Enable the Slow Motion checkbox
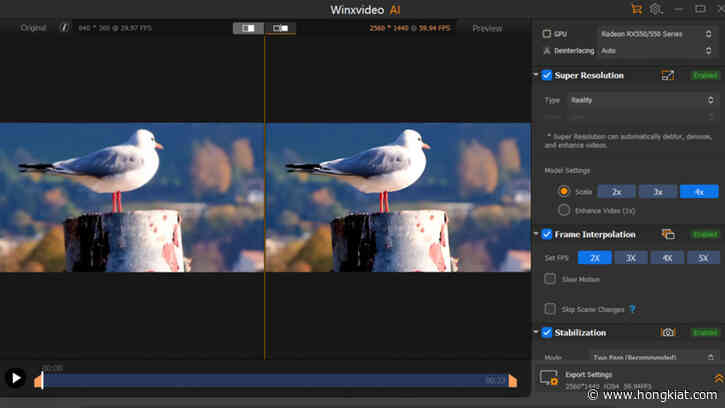This screenshot has height=408, width=725. pyautogui.click(x=550, y=279)
